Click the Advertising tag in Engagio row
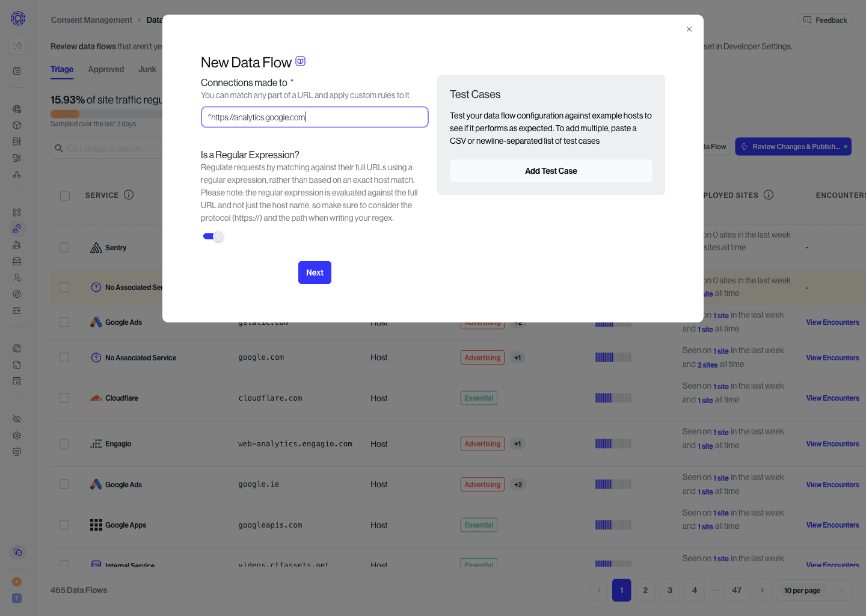This screenshot has height=616, width=866. 482,443
